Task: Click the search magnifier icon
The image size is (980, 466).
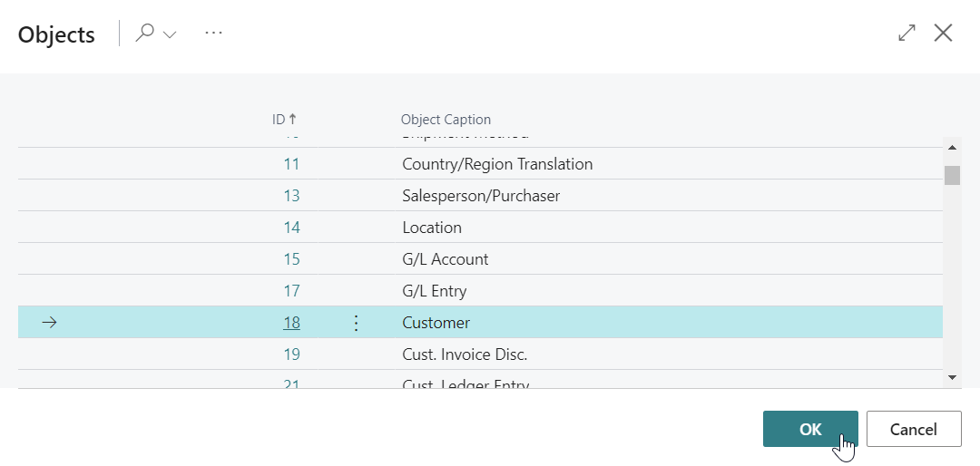Action: (x=144, y=34)
